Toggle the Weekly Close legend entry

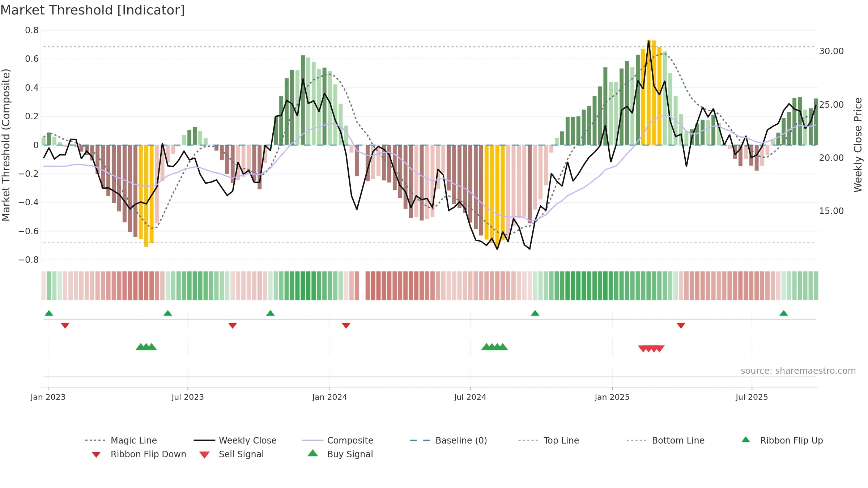tap(235, 440)
